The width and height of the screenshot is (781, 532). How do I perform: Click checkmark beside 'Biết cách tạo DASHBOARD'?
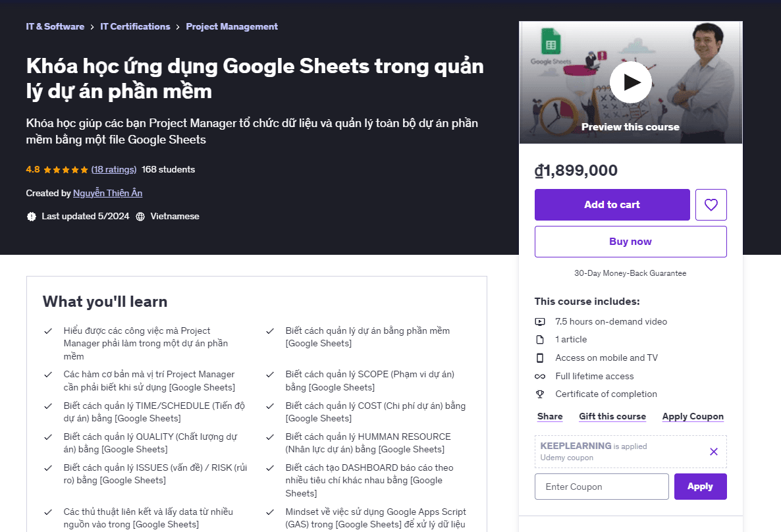pos(270,467)
